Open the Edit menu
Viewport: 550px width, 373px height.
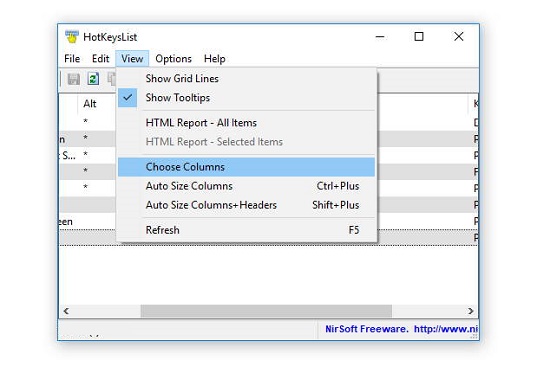(100, 59)
